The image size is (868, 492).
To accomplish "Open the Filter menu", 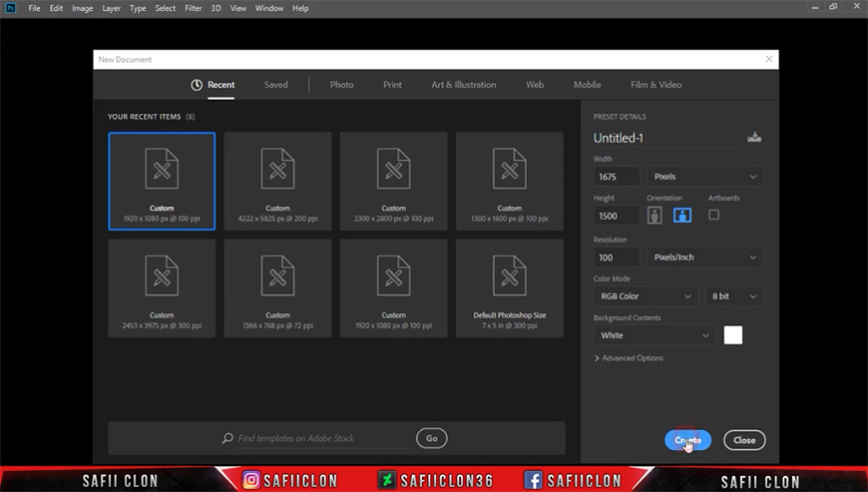I will pyautogui.click(x=194, y=8).
